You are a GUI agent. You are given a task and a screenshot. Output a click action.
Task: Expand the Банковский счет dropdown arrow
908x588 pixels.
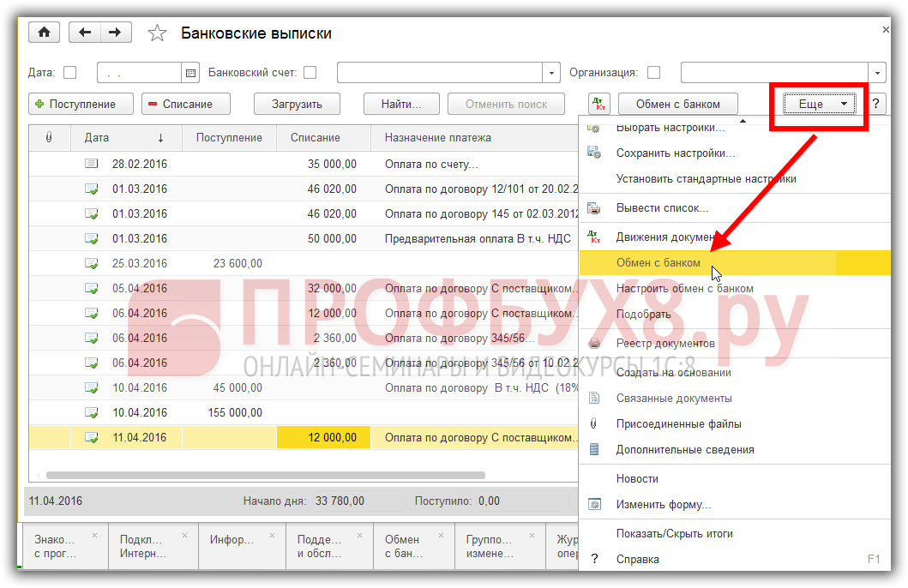point(551,73)
